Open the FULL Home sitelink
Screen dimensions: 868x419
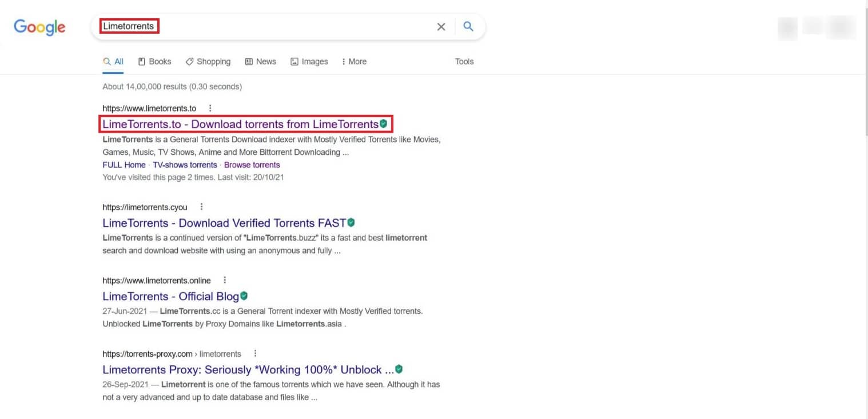(124, 165)
